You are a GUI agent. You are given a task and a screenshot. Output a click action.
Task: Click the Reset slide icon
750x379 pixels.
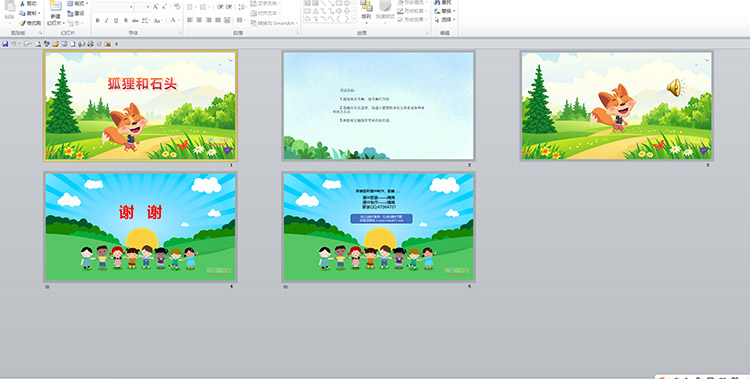tap(70, 14)
